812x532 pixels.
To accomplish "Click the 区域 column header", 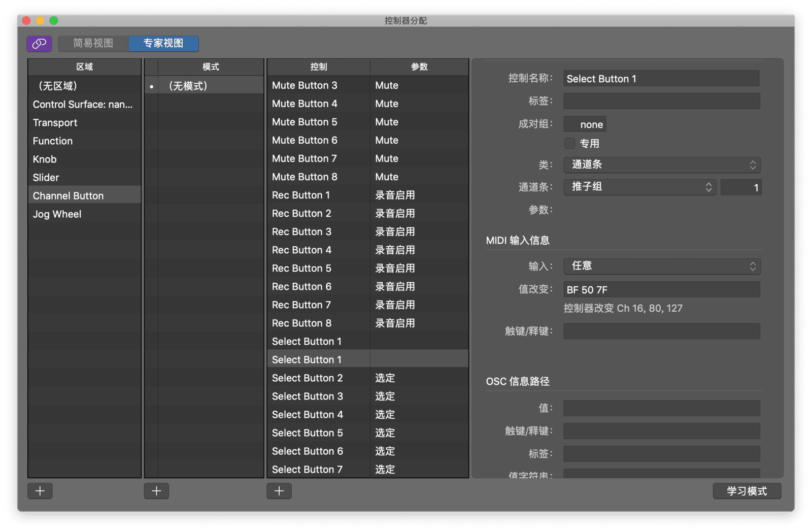I will click(85, 67).
